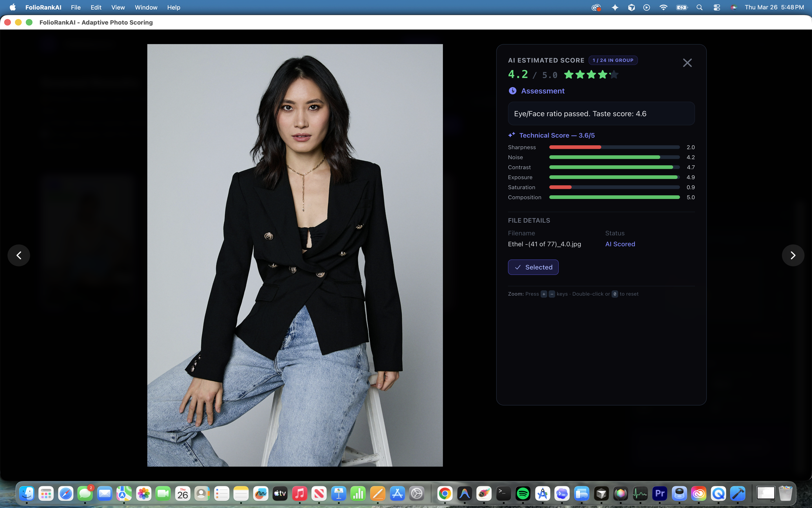
Task: Click the cube menu bar icon
Action: [x=631, y=7]
